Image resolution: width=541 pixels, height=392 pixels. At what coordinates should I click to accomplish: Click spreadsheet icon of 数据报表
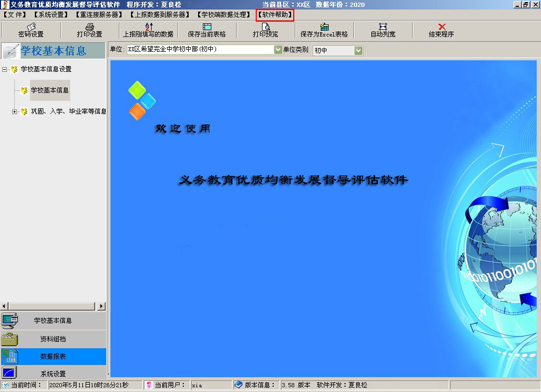[x=10, y=357]
